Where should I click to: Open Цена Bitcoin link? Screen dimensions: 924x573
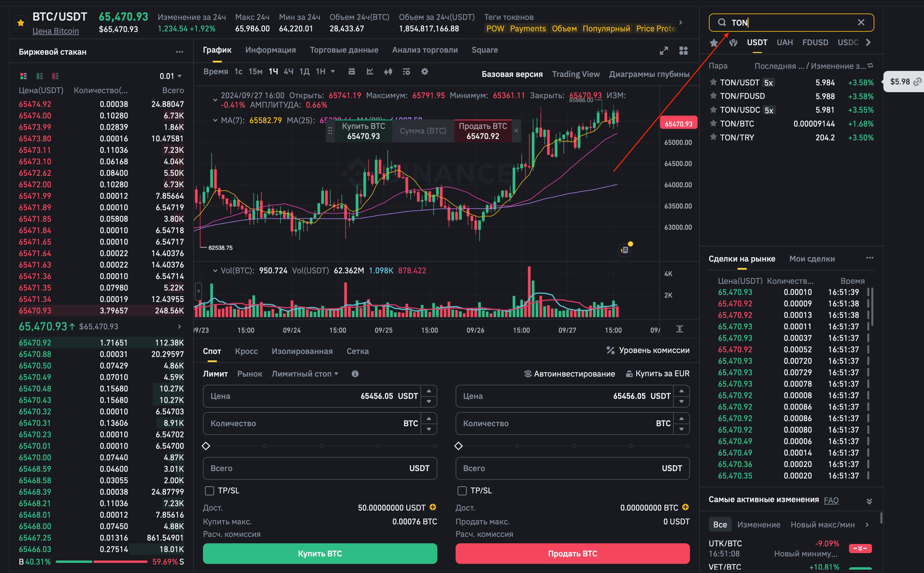(55, 31)
